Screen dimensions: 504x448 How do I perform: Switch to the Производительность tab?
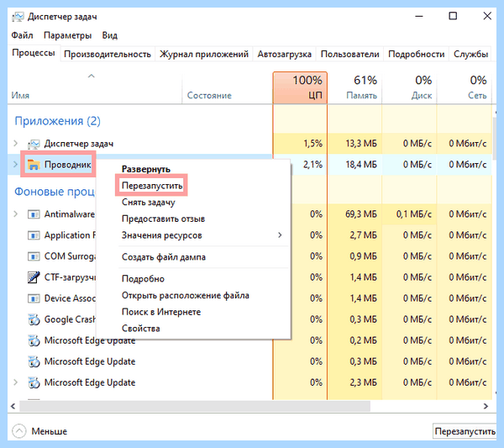[x=108, y=54]
